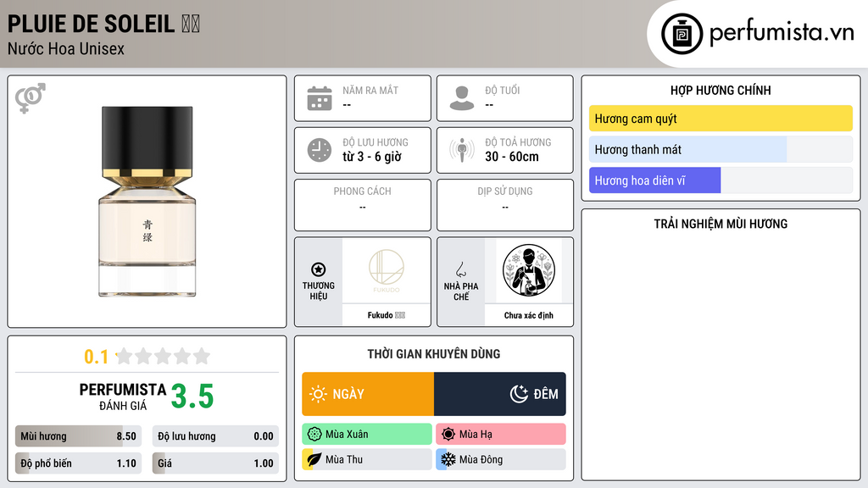Image resolution: width=868 pixels, height=488 pixels.
Task: Click the clock icon for Độ lưu hương
Action: [320, 150]
